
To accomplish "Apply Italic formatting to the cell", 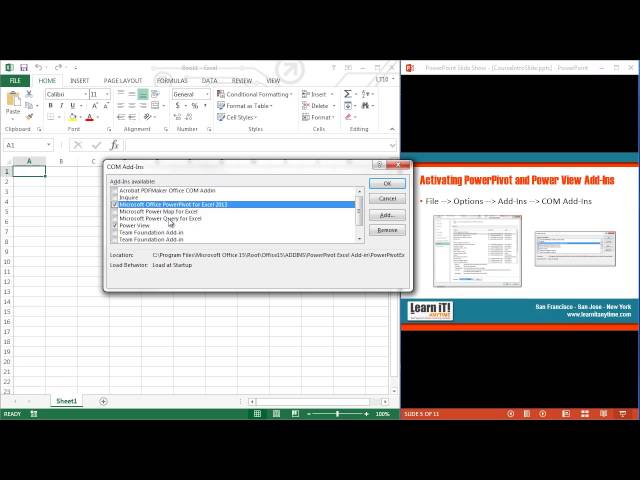I will [x=61, y=105].
